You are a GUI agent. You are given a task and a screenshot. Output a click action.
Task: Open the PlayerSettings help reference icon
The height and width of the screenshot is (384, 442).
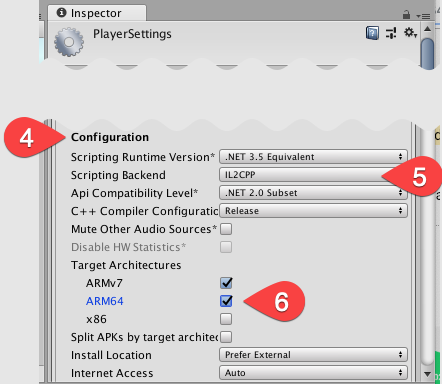tap(372, 33)
